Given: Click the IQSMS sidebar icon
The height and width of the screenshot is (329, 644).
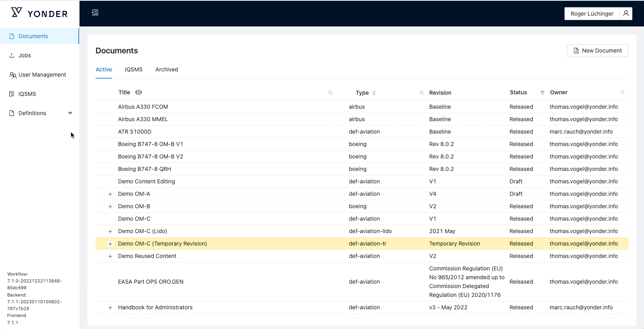Looking at the screenshot, I should point(12,94).
